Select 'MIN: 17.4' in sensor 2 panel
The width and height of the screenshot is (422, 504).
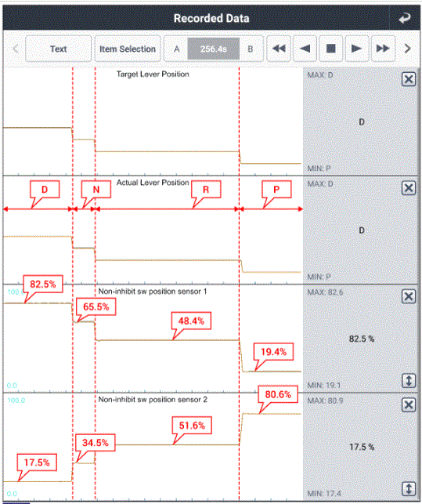coord(324,493)
